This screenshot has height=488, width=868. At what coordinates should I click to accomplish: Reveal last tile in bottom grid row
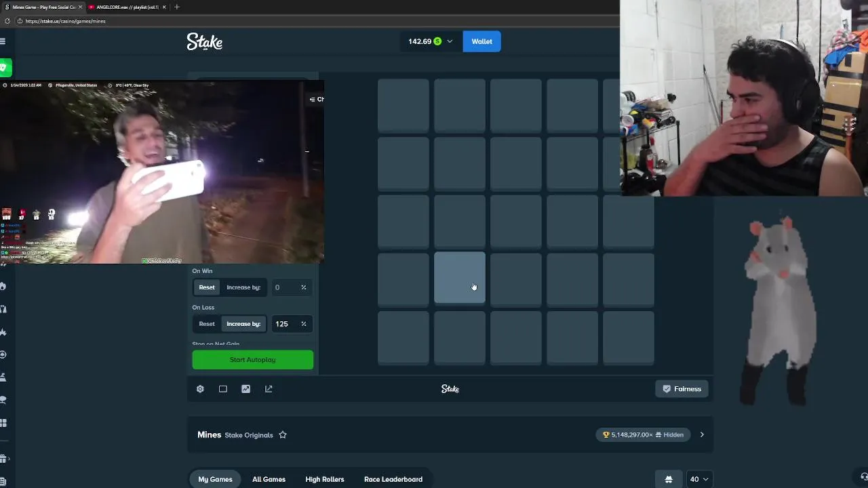coord(629,338)
